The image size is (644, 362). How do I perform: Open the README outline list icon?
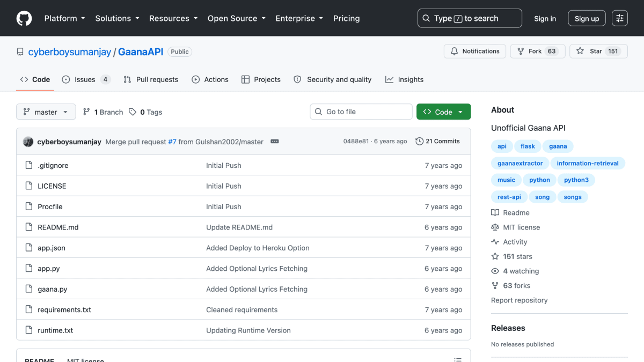point(458,360)
